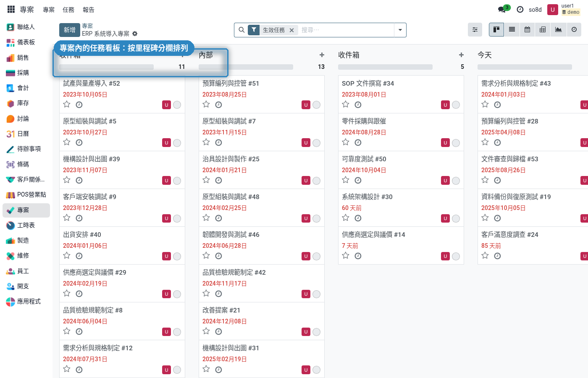588x378 pixels.
Task: Open the user1 account menu
Action: pyautogui.click(x=564, y=9)
